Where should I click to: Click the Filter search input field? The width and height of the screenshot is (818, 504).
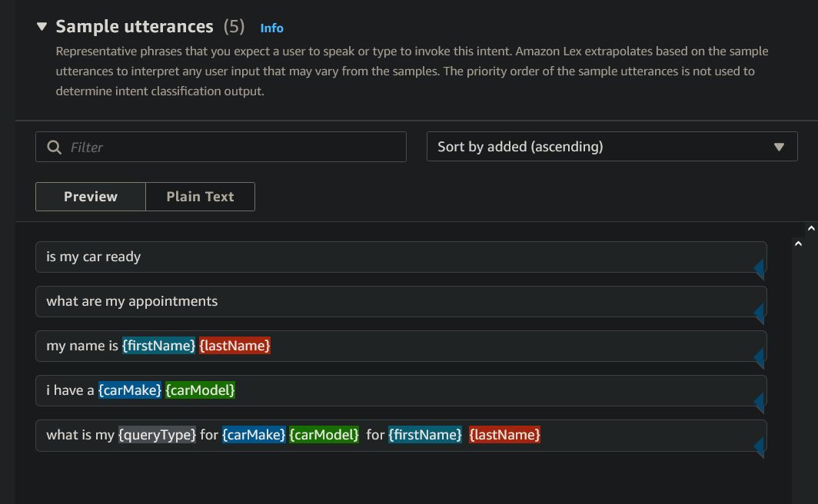coord(231,147)
